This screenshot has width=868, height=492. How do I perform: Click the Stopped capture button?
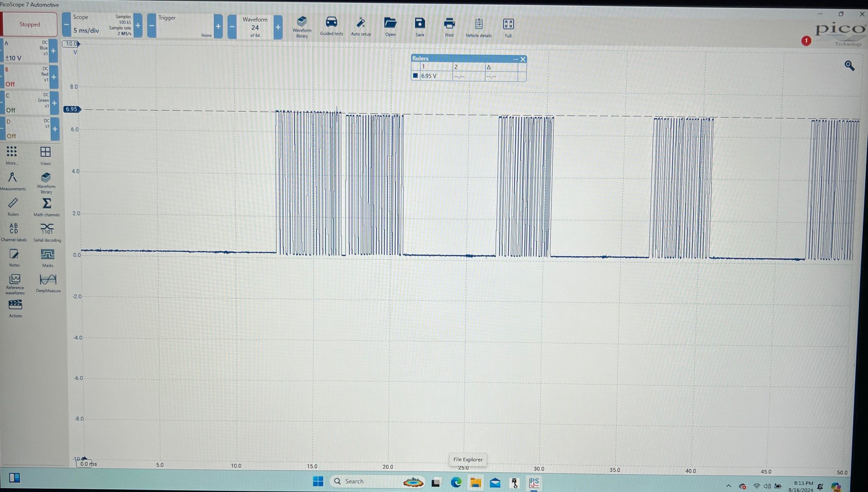tap(30, 24)
